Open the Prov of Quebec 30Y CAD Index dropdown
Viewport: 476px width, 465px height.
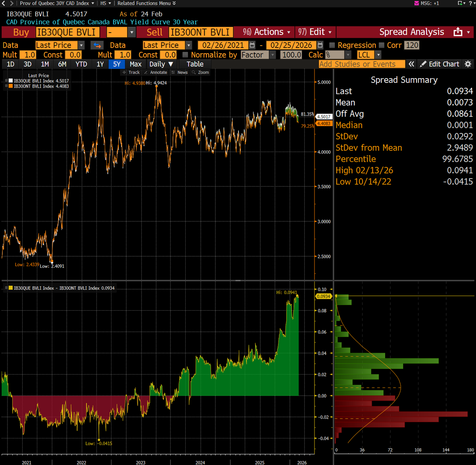(x=57, y=3)
